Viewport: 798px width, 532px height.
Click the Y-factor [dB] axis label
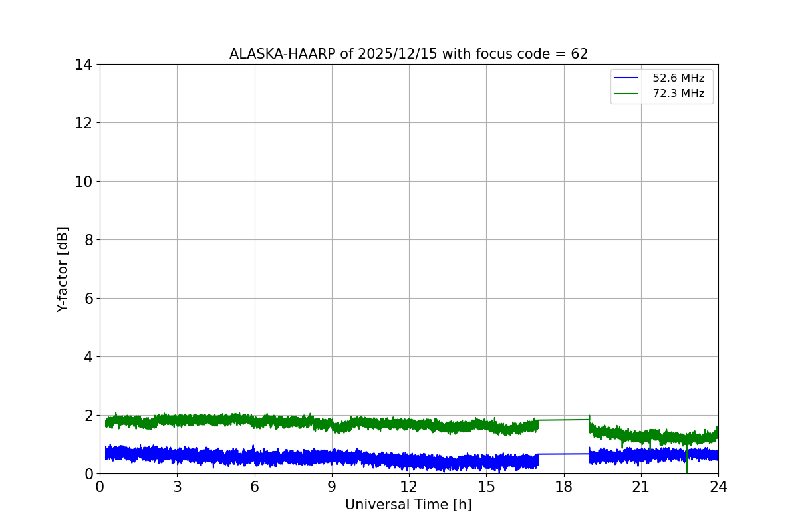pyautogui.click(x=63, y=269)
